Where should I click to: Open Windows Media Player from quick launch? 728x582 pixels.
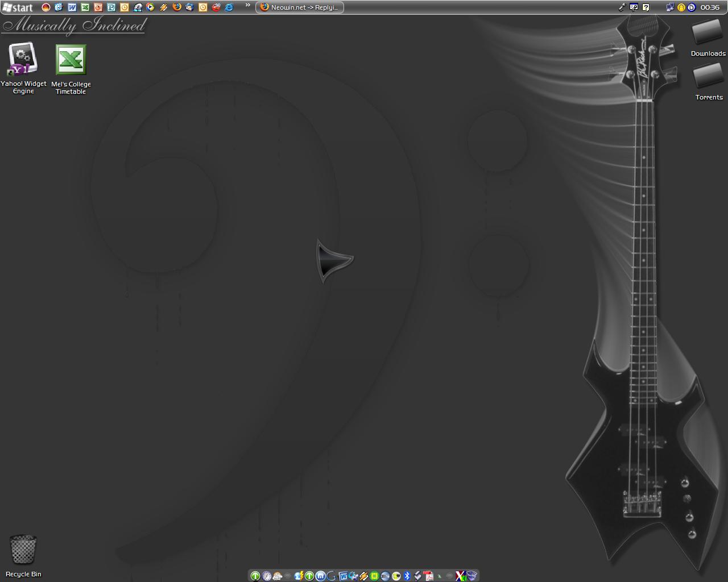click(150, 7)
